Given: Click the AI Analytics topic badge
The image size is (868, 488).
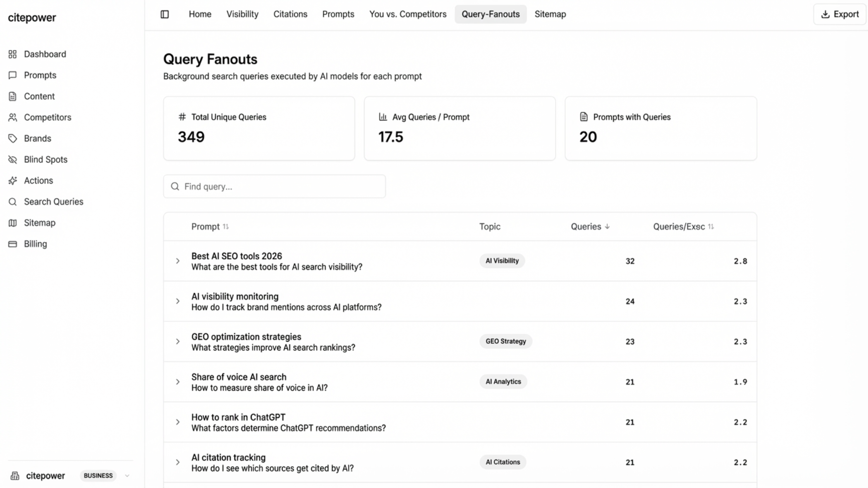Looking at the screenshot, I should (x=503, y=382).
